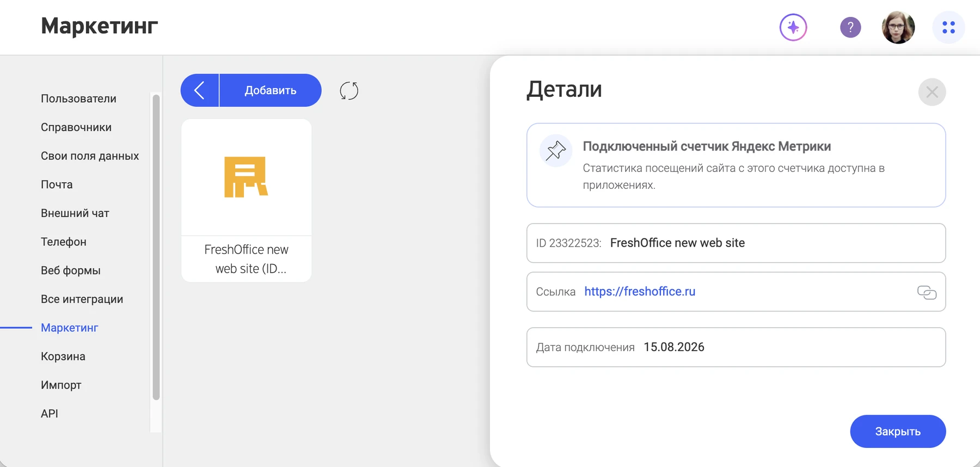This screenshot has height=467, width=980.
Task: Click the sidebar vertical scrollbar
Action: pos(156,248)
